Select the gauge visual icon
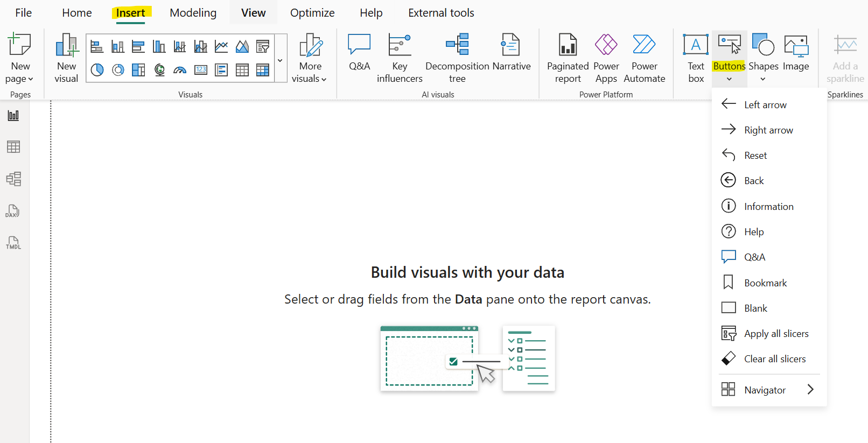 (180, 69)
